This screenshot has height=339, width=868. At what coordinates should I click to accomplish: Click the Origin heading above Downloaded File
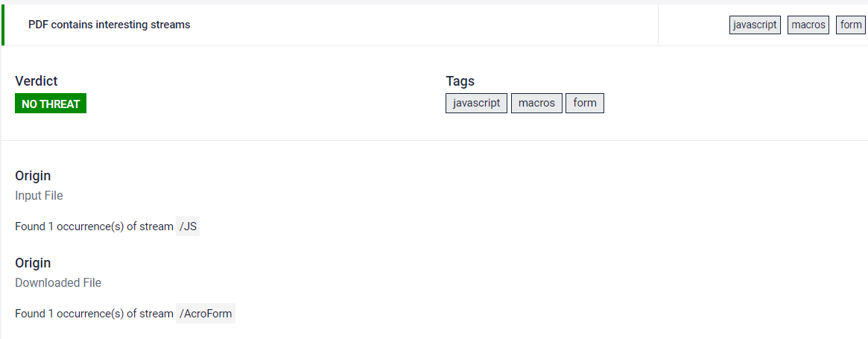33,263
